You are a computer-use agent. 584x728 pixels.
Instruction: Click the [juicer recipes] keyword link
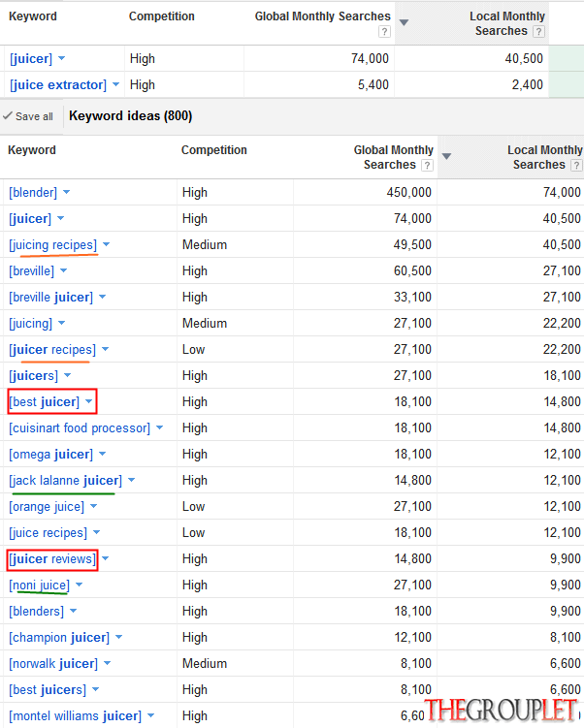coord(52,350)
